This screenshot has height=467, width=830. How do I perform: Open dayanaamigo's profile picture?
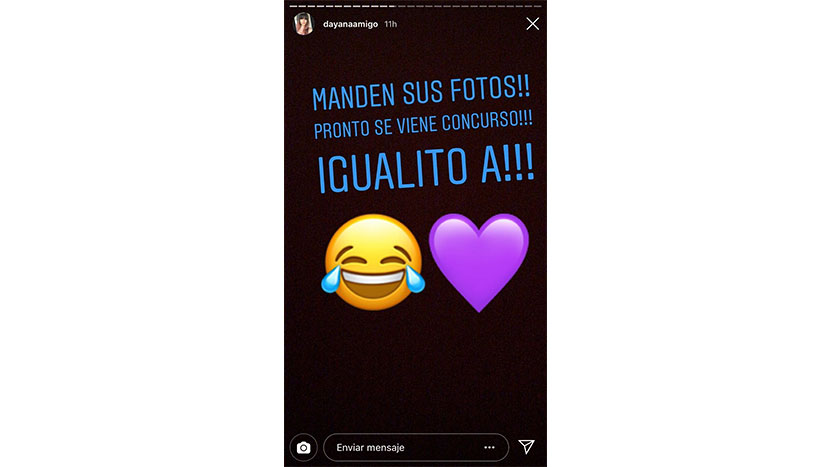[304, 24]
